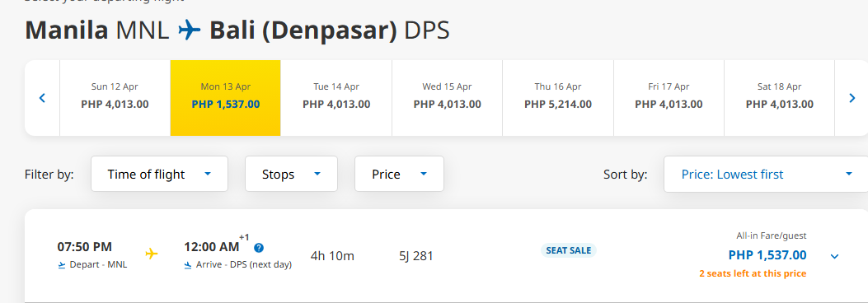Open the arrival time help question mark
Image resolution: width=868 pixels, height=303 pixels.
coord(259,248)
